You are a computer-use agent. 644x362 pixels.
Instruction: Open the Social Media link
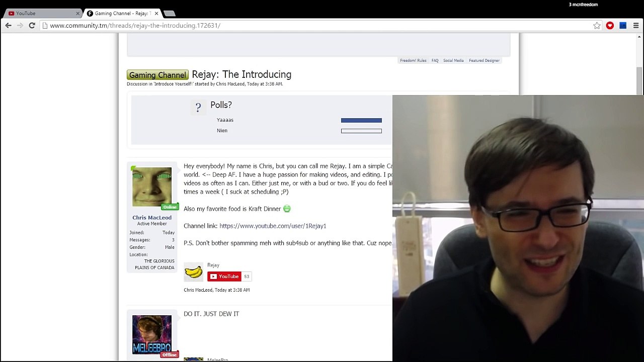click(453, 60)
